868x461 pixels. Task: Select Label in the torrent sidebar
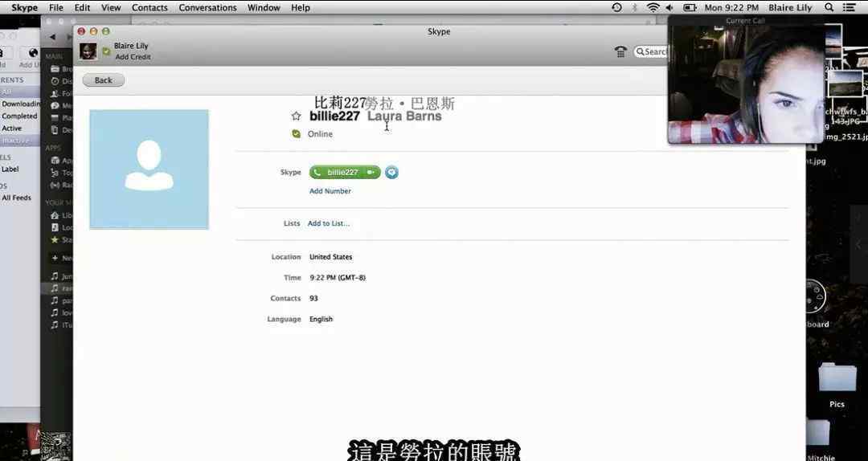coord(10,169)
